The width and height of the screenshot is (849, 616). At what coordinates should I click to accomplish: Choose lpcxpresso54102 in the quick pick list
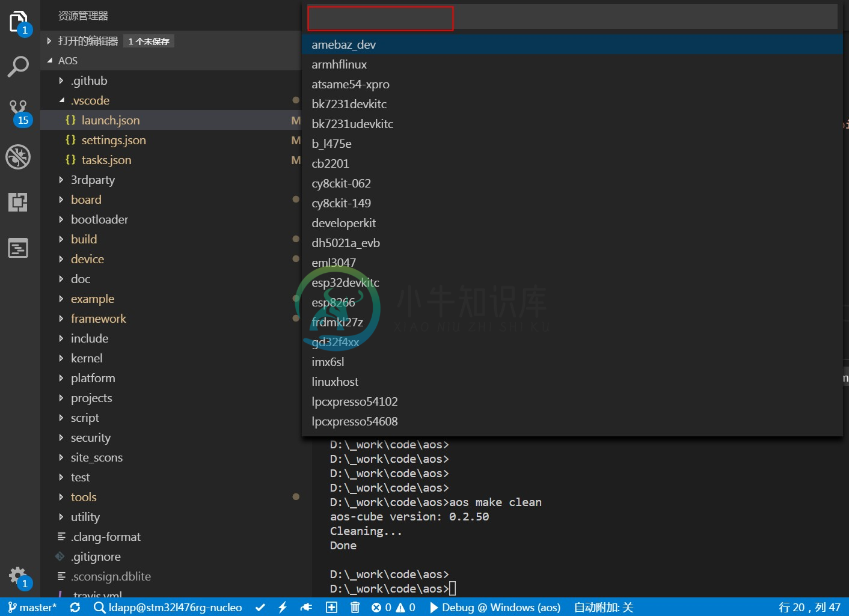click(572, 401)
